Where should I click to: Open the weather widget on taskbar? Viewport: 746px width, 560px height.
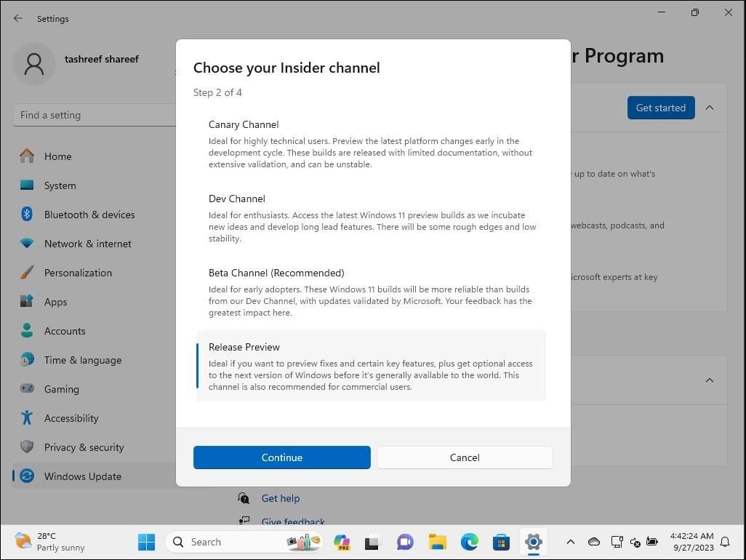click(x=49, y=542)
